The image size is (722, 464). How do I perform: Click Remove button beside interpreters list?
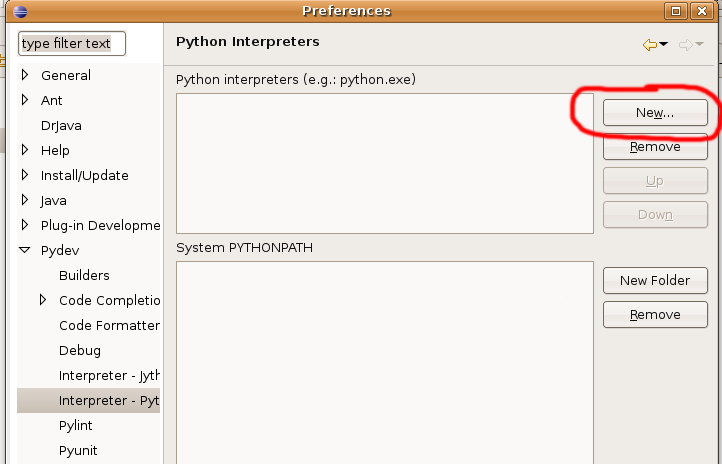tap(655, 147)
